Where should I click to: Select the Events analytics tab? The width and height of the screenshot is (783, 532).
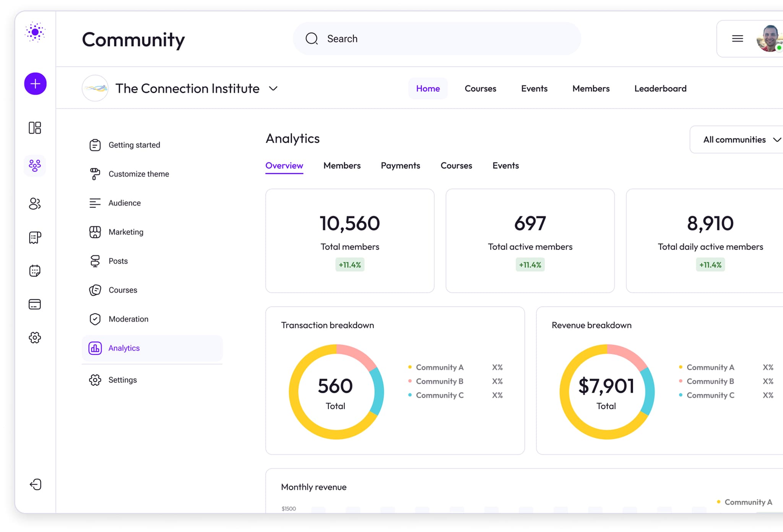(505, 166)
